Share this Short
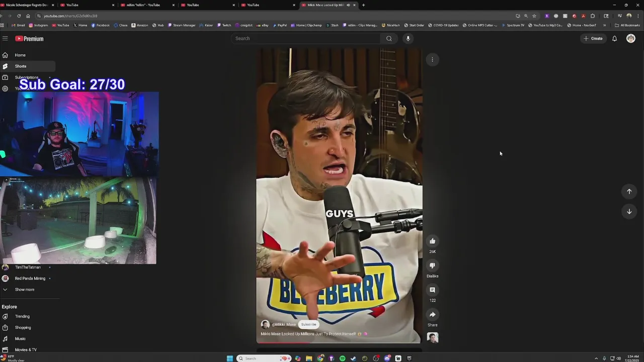 click(432, 315)
